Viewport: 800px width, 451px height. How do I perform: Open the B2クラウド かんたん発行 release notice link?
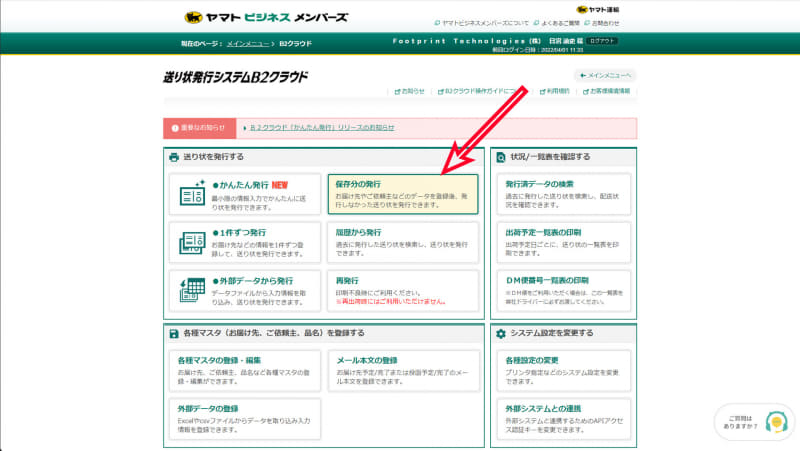click(x=322, y=128)
